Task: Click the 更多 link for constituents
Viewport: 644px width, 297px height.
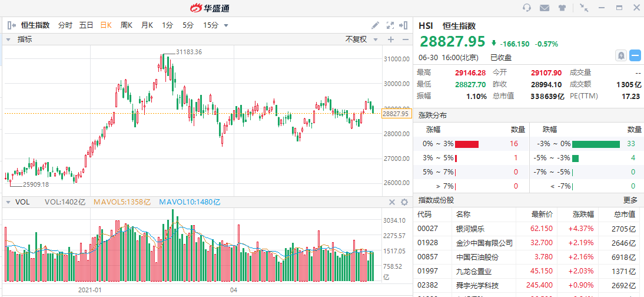Action: (630, 200)
